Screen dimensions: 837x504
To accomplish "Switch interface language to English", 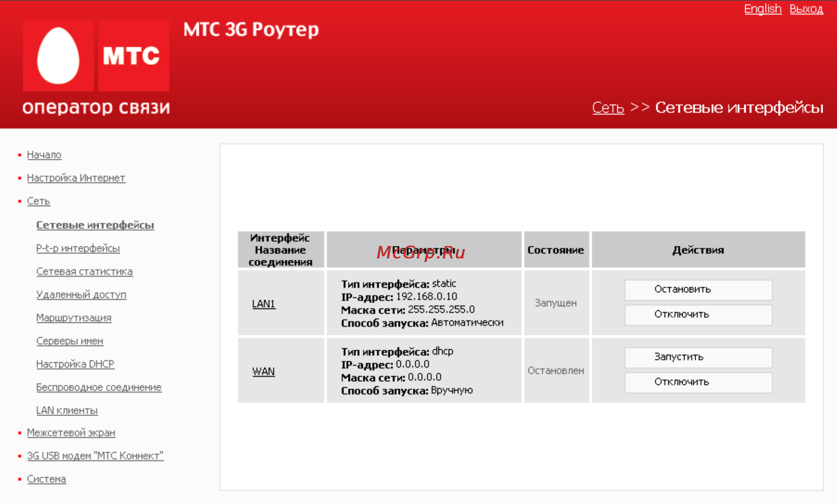I will pyautogui.click(x=763, y=9).
